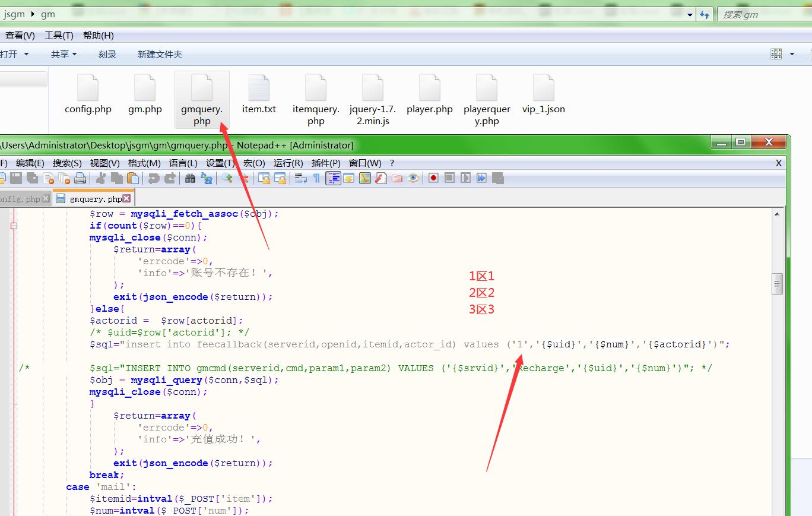
Task: Click the Cut scissors icon
Action: click(101, 178)
